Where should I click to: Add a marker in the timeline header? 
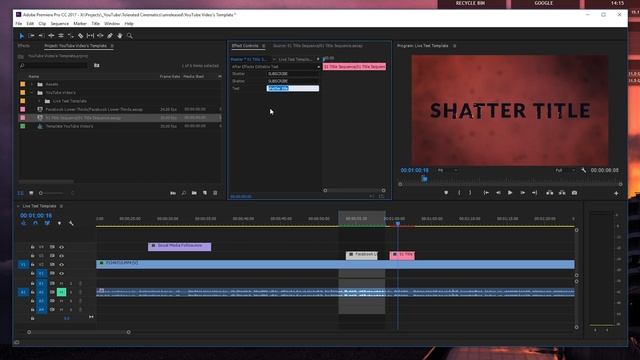(x=60, y=223)
